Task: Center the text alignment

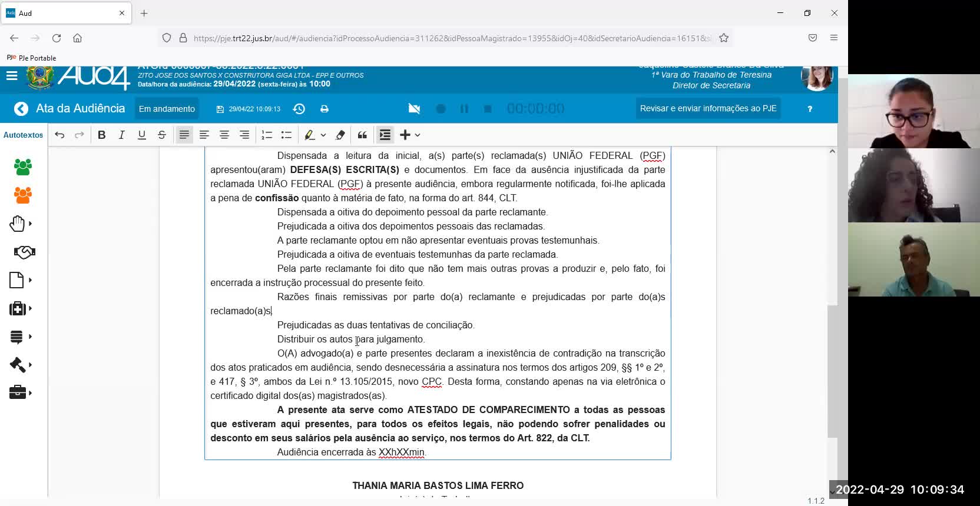Action: click(x=224, y=135)
